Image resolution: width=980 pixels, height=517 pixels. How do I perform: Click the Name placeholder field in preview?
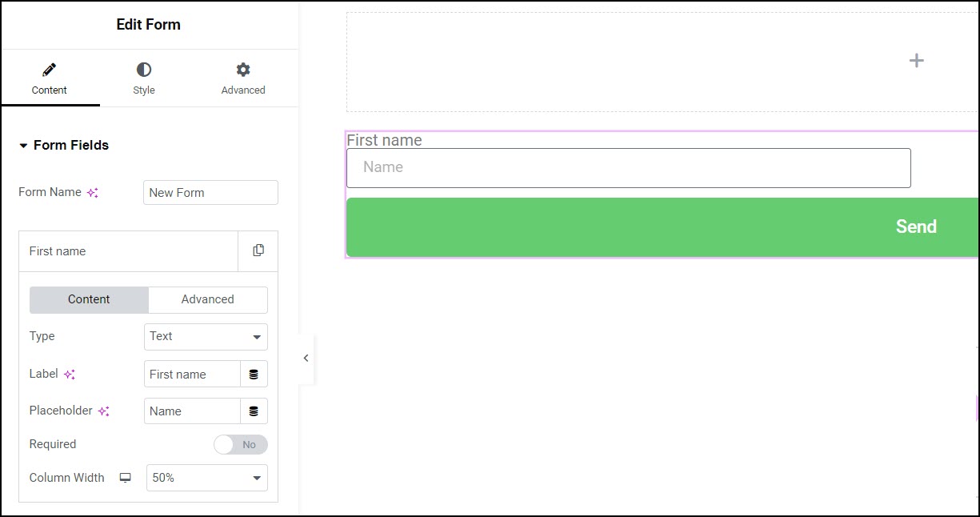(x=629, y=168)
